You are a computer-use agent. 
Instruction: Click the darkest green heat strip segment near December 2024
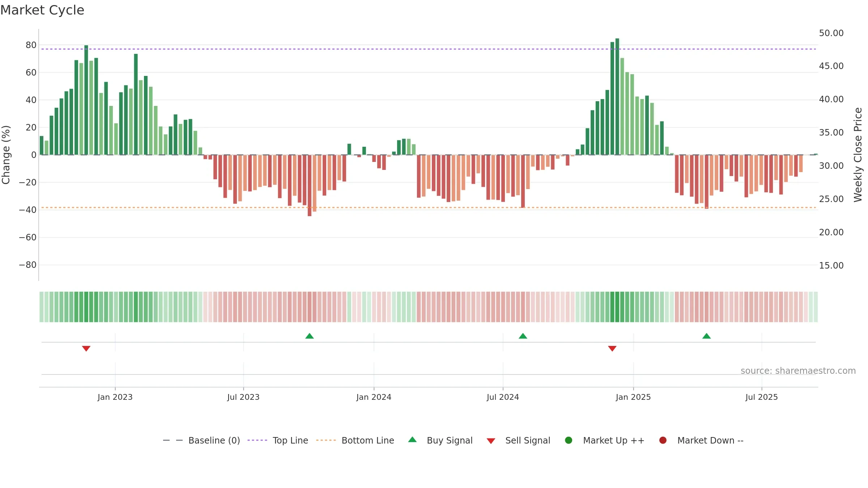(x=617, y=307)
